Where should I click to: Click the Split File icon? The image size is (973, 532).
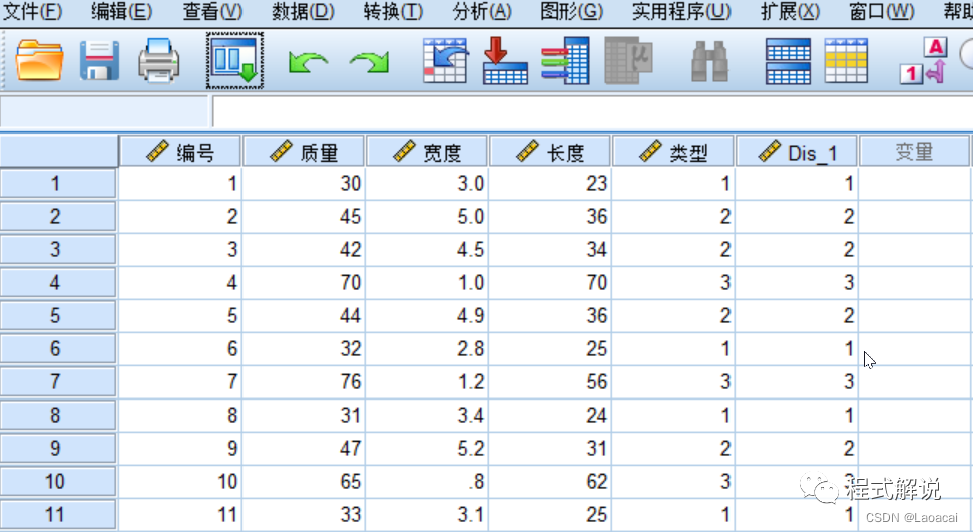coord(788,61)
